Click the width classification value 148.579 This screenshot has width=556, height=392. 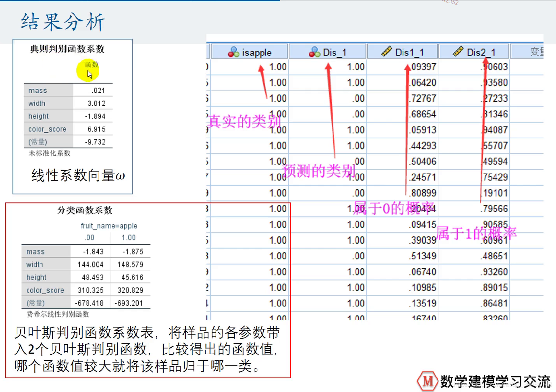pos(130,265)
